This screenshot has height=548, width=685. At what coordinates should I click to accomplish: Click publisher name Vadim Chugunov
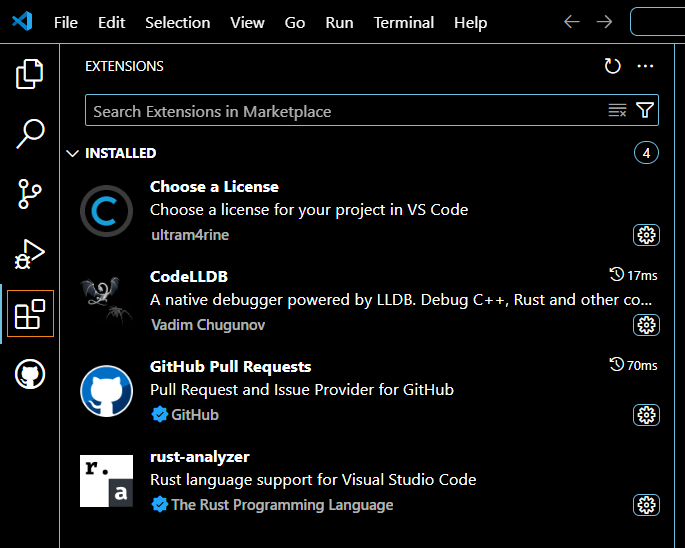(x=208, y=325)
